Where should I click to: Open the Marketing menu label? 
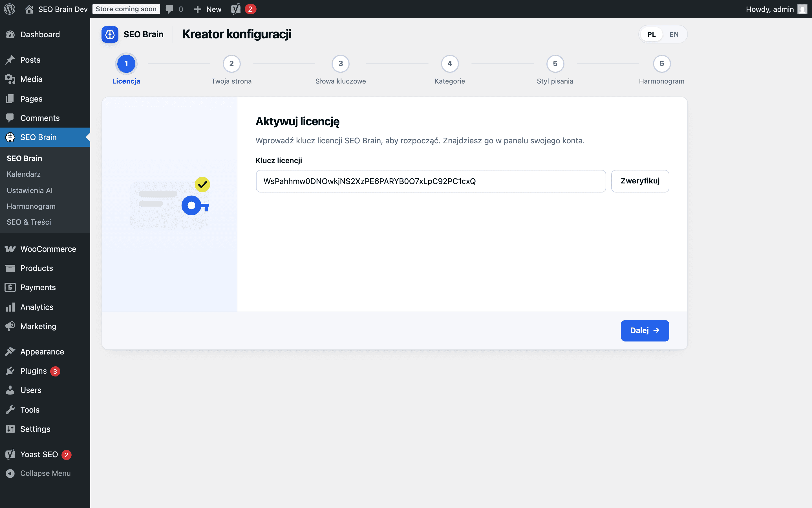(38, 326)
